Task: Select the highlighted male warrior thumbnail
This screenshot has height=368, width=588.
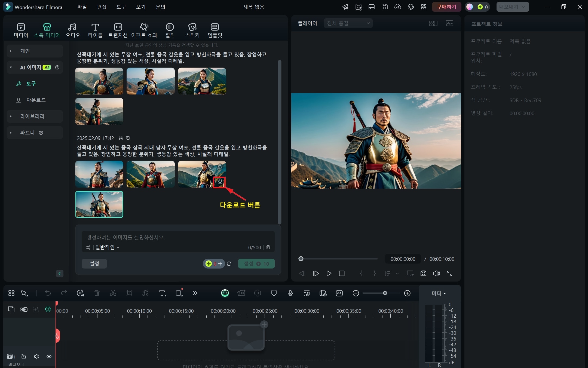Action: [99, 204]
